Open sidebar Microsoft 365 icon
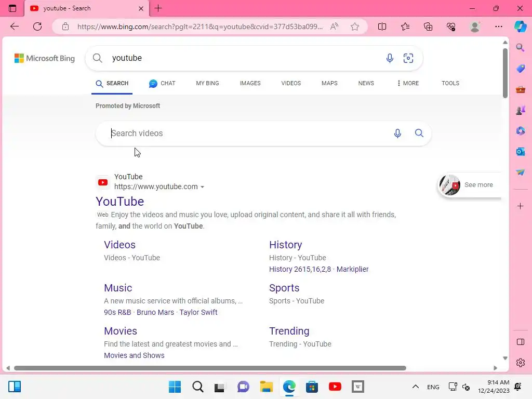532x399 pixels. [521, 130]
